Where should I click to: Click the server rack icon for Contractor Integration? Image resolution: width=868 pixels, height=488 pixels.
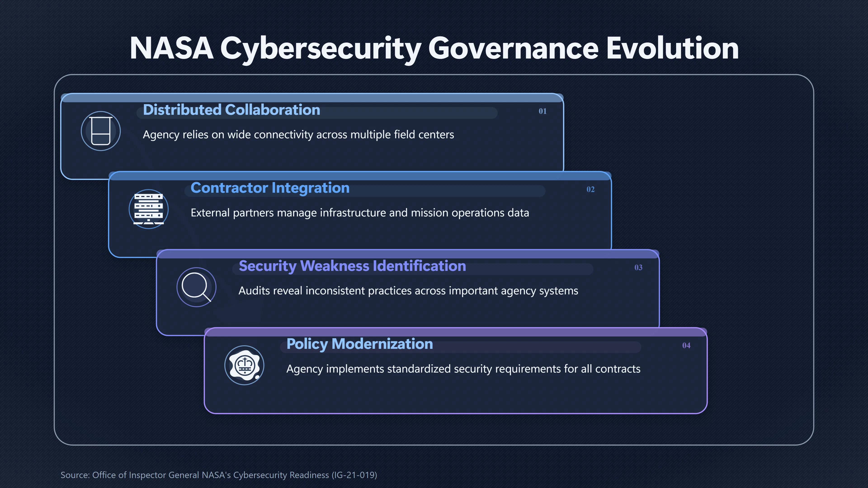pyautogui.click(x=149, y=209)
